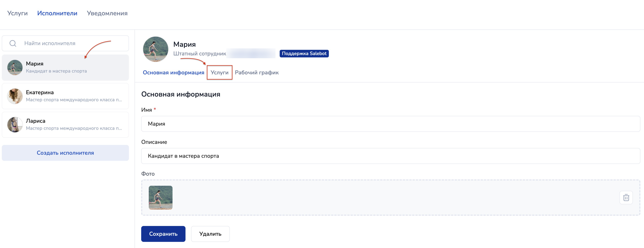This screenshot has width=644, height=248.
Task: Click the Имя input field
Action: tap(390, 124)
